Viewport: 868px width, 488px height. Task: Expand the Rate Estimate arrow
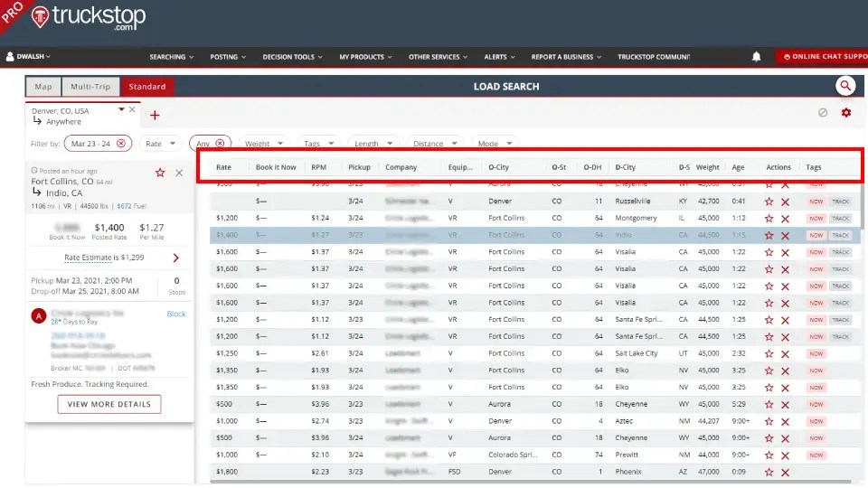176,258
